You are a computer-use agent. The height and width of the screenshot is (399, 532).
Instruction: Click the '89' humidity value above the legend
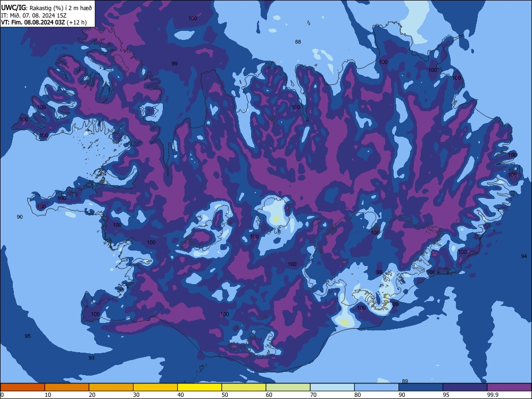pos(405,381)
